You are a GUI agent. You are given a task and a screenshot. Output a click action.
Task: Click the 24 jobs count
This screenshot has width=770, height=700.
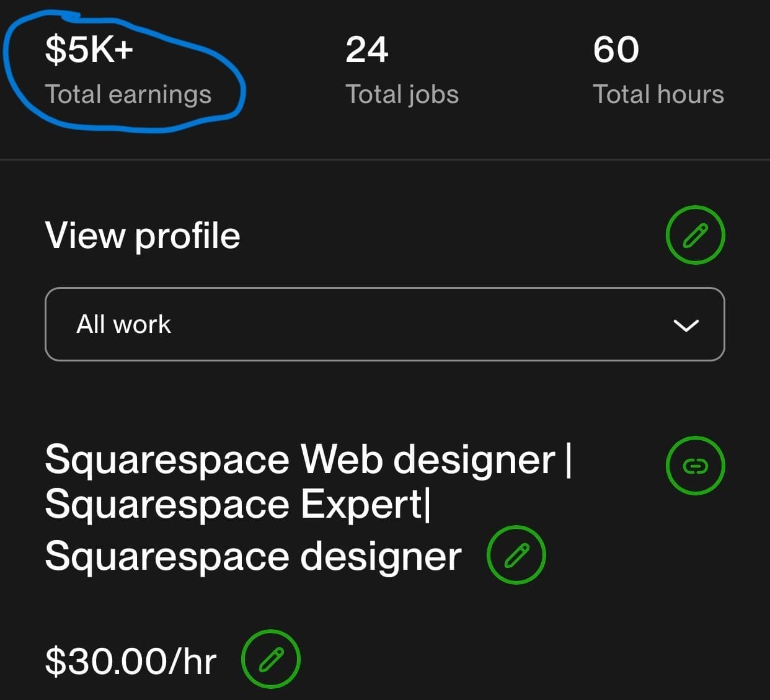click(x=367, y=50)
